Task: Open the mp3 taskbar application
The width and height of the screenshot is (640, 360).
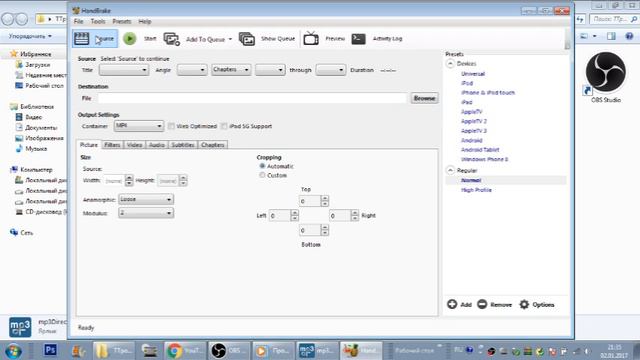Action: click(x=316, y=351)
